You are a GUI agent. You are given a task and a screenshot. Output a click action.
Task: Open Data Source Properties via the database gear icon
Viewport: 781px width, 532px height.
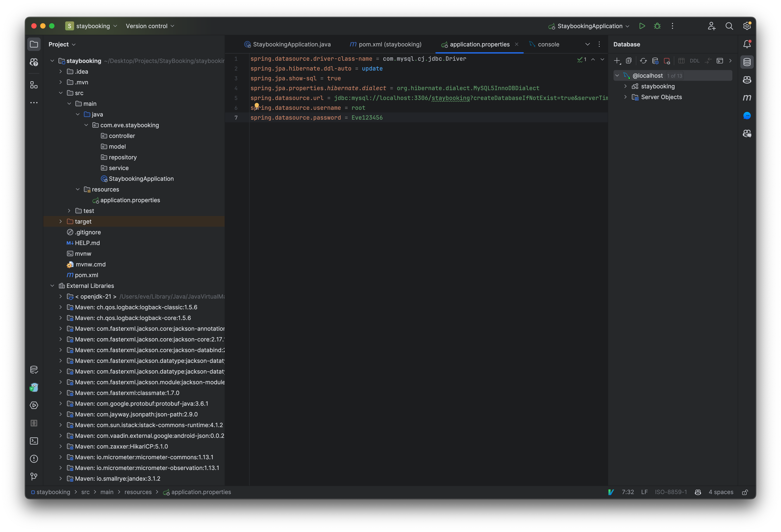pos(655,61)
